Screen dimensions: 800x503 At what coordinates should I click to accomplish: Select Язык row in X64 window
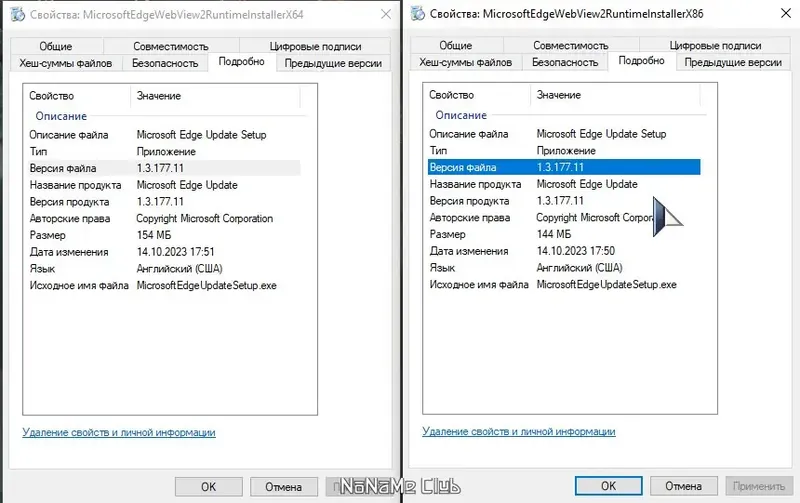[164, 269]
